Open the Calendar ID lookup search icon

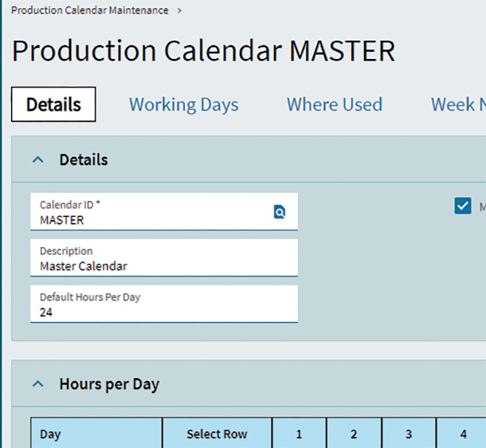[280, 212]
